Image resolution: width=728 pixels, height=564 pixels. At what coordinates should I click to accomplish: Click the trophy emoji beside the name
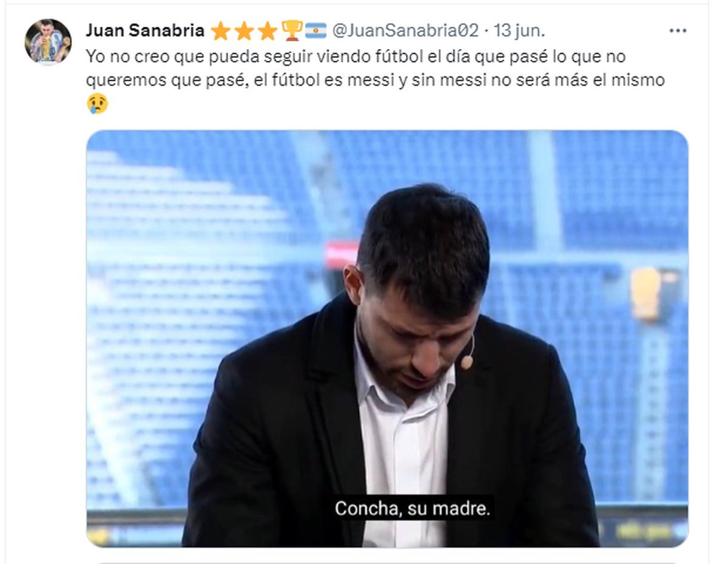pyautogui.click(x=292, y=30)
